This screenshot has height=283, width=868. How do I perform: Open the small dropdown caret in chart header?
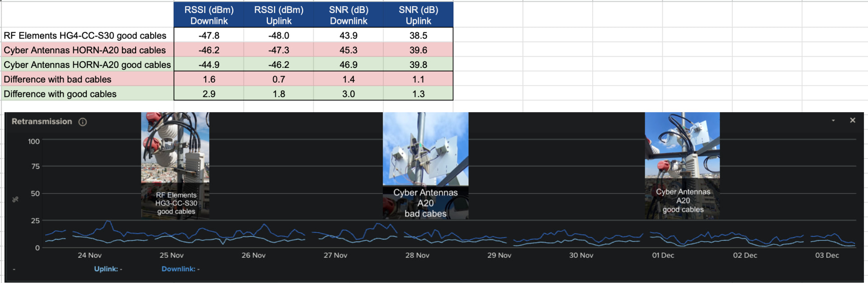point(833,120)
